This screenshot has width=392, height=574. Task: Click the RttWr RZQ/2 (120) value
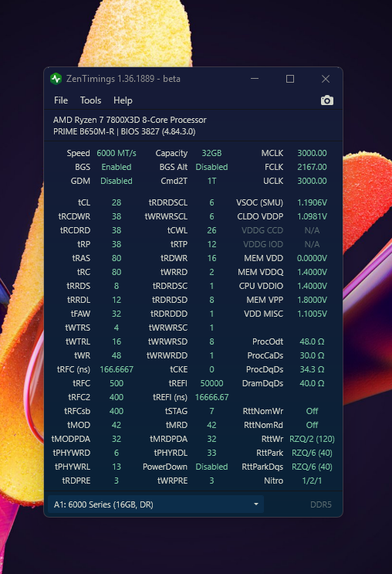pos(312,439)
